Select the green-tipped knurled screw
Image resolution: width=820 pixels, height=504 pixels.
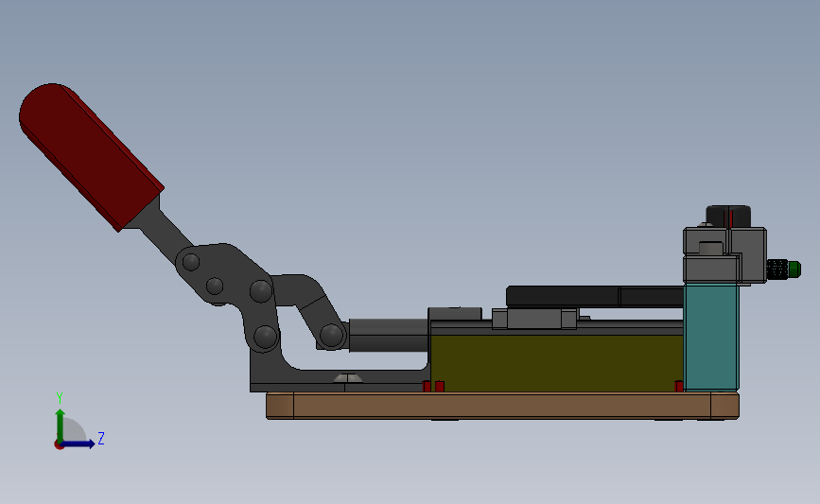[784, 269]
